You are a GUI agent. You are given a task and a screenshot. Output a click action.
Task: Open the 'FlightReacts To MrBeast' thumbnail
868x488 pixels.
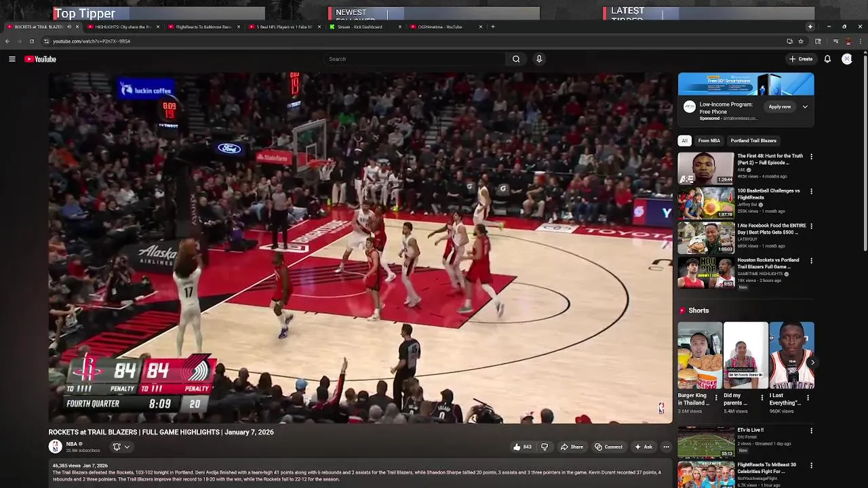coord(706,474)
